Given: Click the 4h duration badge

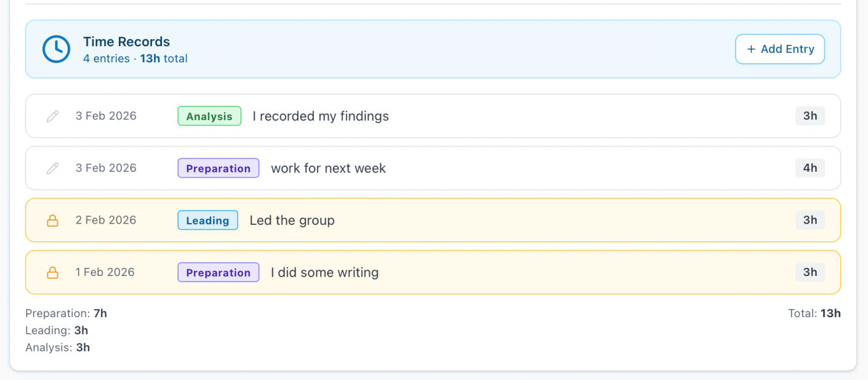Looking at the screenshot, I should pos(809,168).
